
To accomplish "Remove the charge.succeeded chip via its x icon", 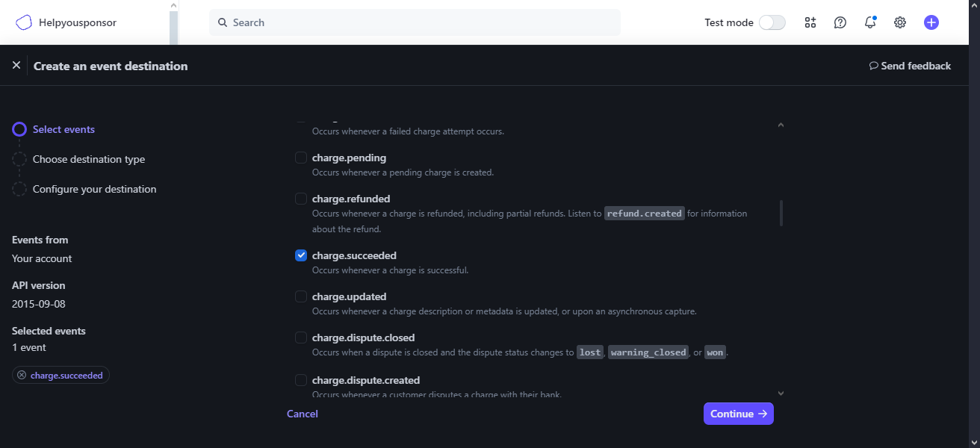I will point(22,375).
